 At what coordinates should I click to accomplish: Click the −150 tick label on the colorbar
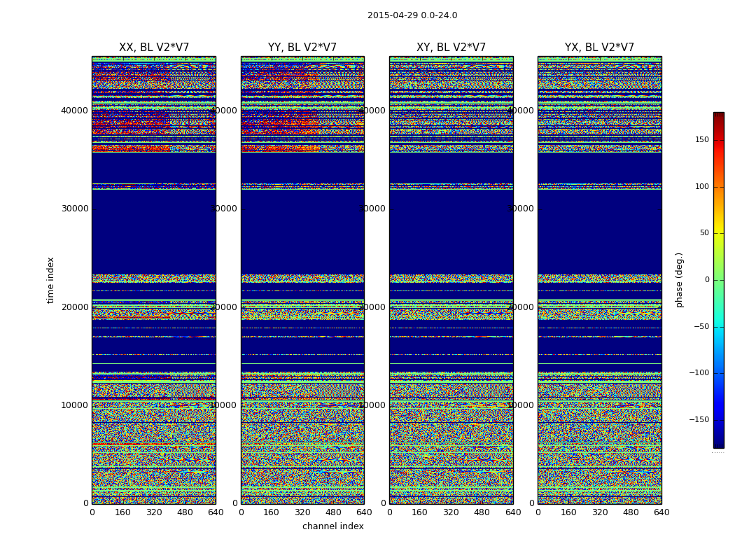pyautogui.click(x=699, y=420)
